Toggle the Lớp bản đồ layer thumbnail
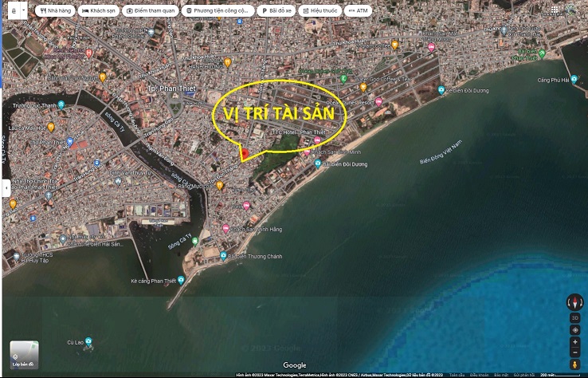 click(25, 355)
